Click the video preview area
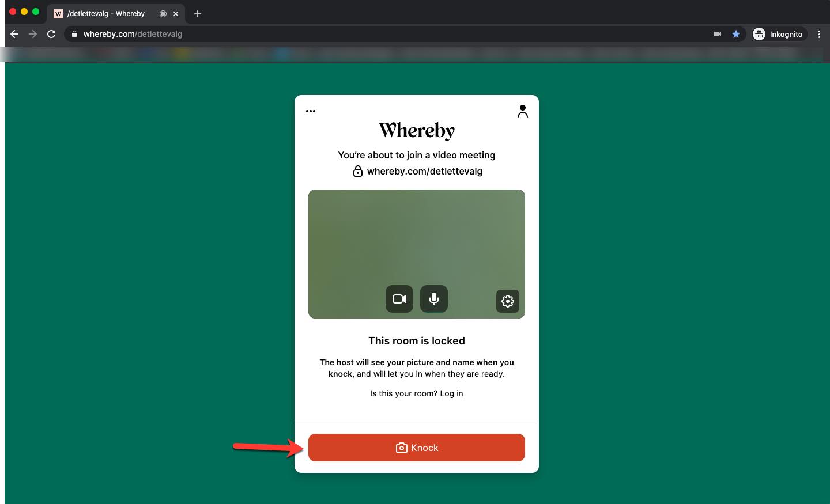Image resolution: width=830 pixels, height=504 pixels. pyautogui.click(x=416, y=236)
